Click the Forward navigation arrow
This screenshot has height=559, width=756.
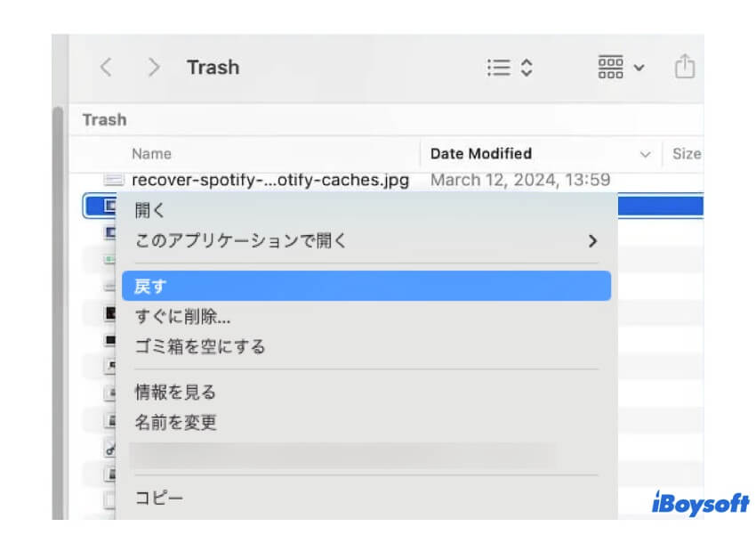pos(153,67)
